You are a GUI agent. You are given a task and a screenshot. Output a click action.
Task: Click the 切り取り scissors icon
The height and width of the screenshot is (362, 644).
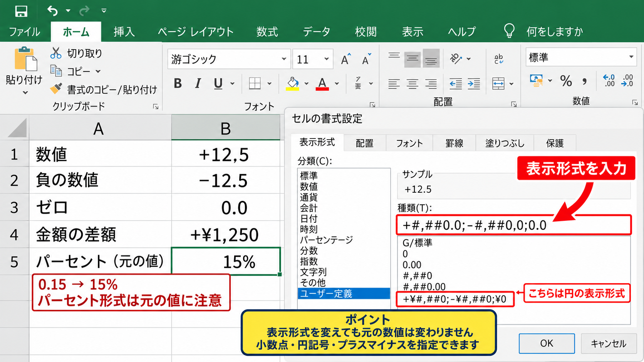[x=56, y=53]
